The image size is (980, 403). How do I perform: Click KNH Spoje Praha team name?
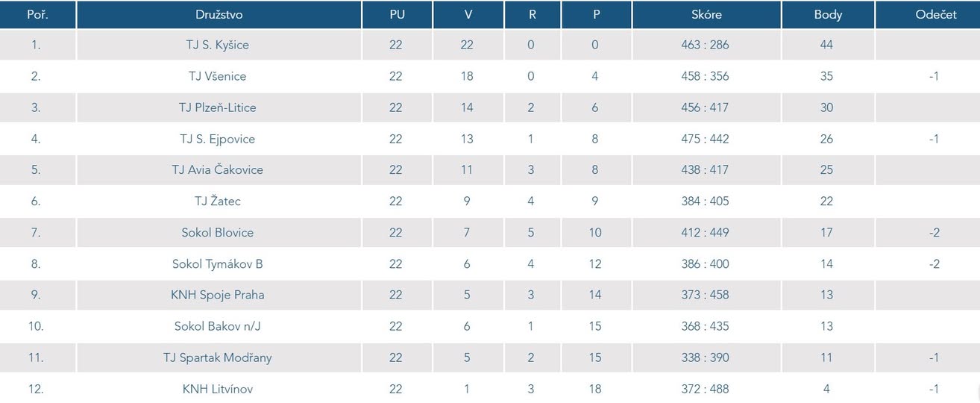coord(218,296)
